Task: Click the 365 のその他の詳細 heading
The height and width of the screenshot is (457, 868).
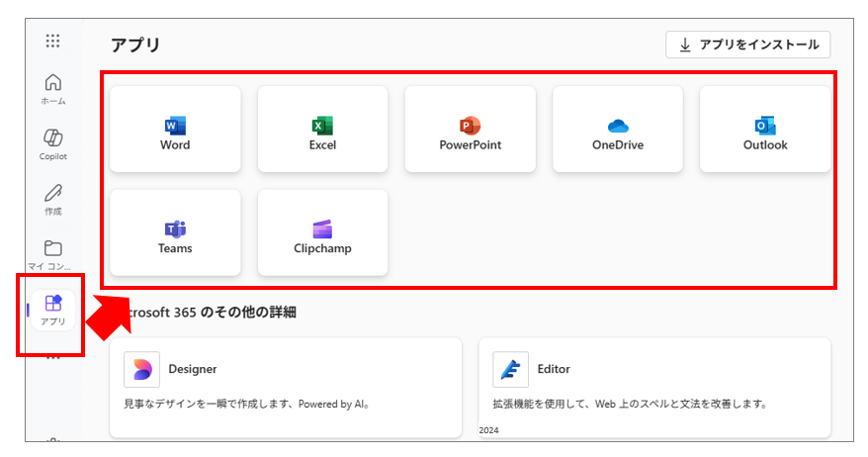Action: (234, 313)
